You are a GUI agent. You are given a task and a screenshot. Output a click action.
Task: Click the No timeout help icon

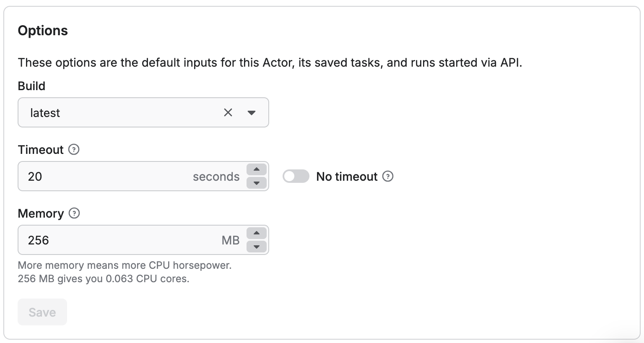tap(388, 177)
